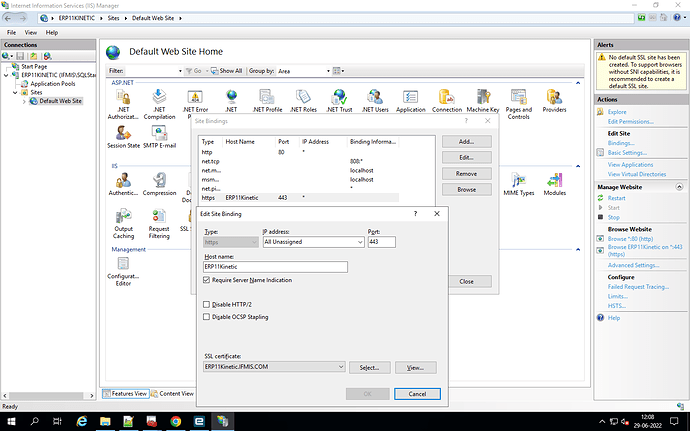Open the .NET Users feature icon
The width and height of the screenshot is (690, 431).
pyautogui.click(x=375, y=101)
